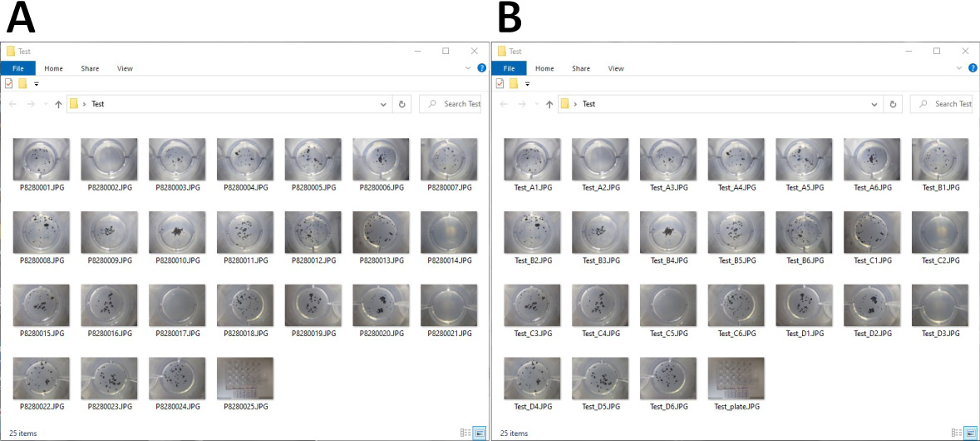Click the Forward arrow in window B

(x=522, y=105)
